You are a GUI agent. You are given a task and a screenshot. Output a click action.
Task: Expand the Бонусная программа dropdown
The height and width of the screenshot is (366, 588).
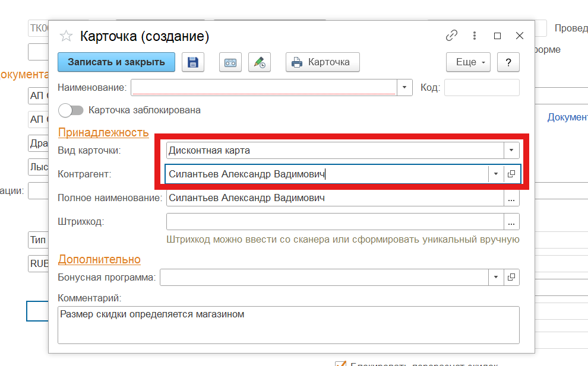496,277
